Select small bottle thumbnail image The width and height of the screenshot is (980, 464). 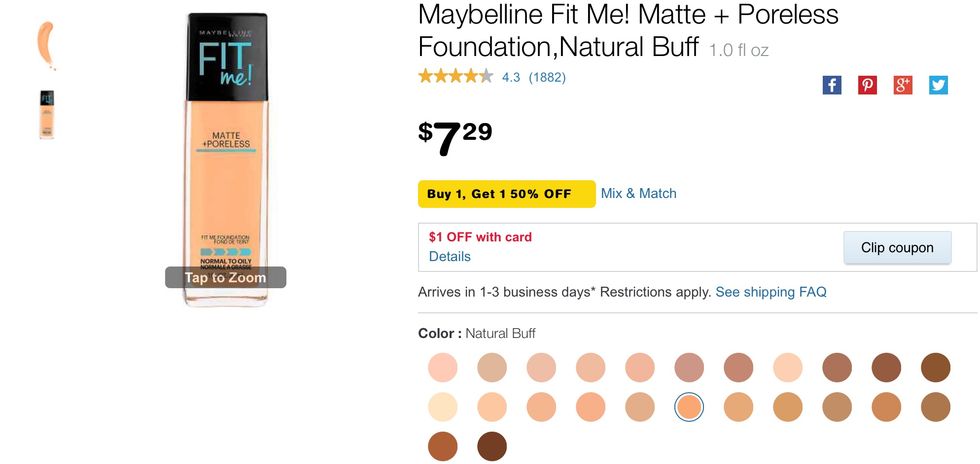click(47, 114)
